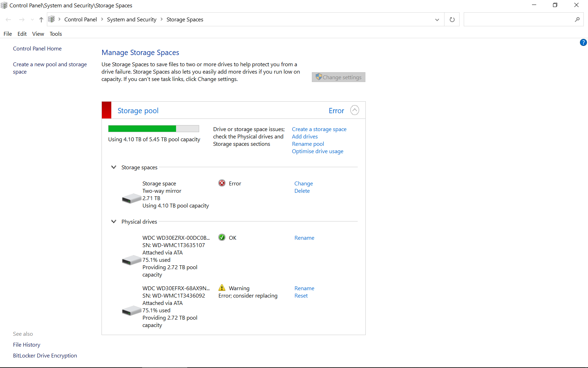Viewport: 588px width, 368px height.
Task: Click the pool capacity usage bar
Action: [154, 129]
